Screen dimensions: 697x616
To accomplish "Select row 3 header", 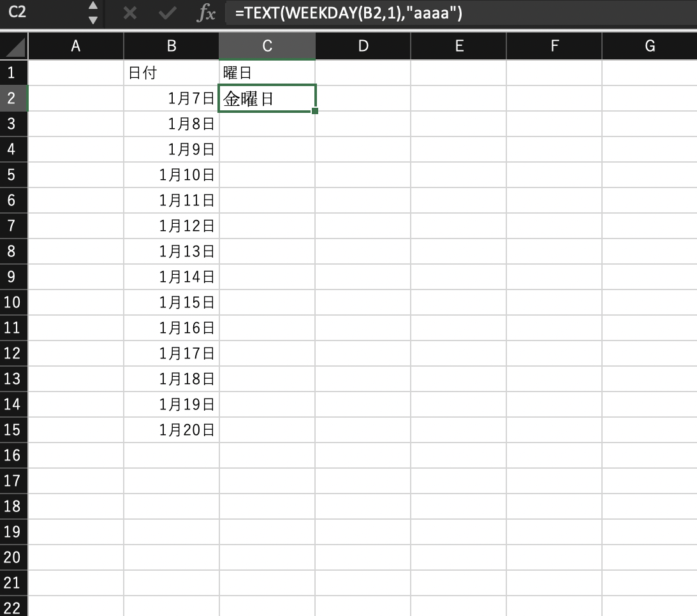I will click(14, 124).
